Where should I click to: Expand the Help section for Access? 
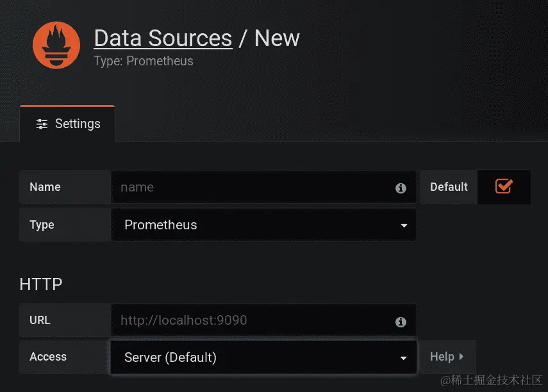pyautogui.click(x=447, y=357)
